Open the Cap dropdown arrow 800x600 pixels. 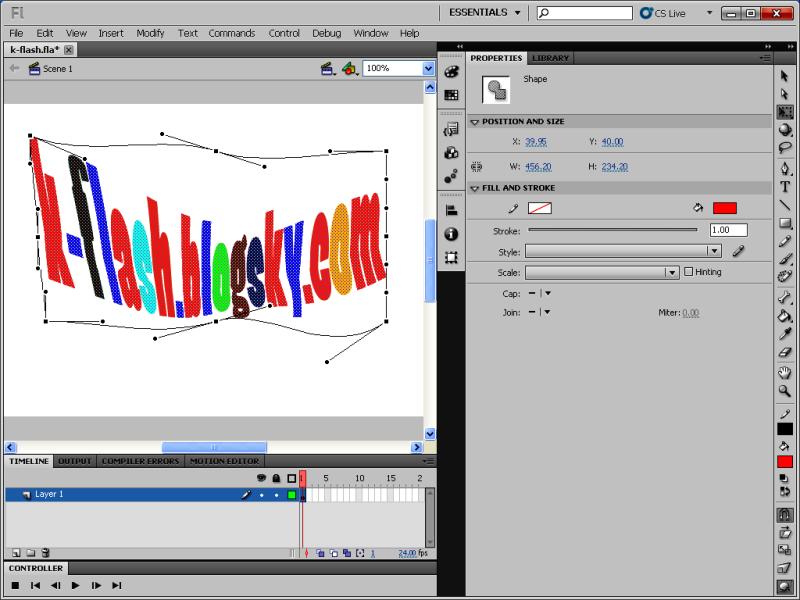(547, 293)
